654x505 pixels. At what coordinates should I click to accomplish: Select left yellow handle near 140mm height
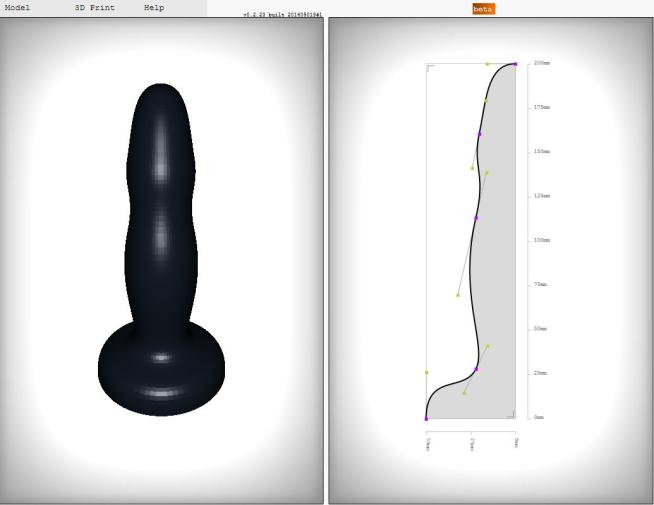click(472, 168)
